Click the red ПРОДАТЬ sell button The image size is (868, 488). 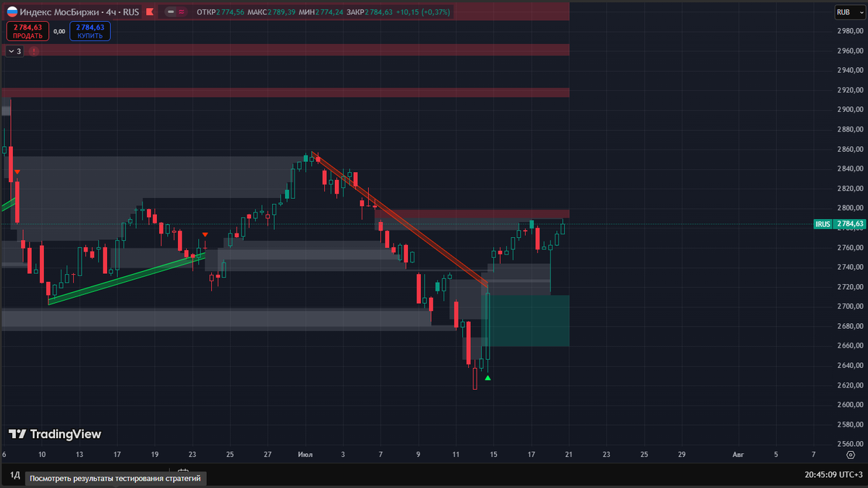coord(28,31)
